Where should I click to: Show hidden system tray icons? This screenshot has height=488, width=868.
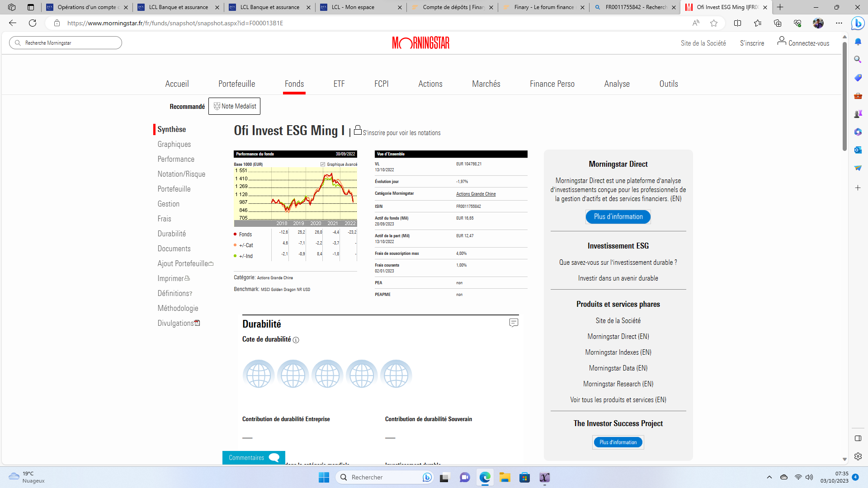(x=769, y=477)
